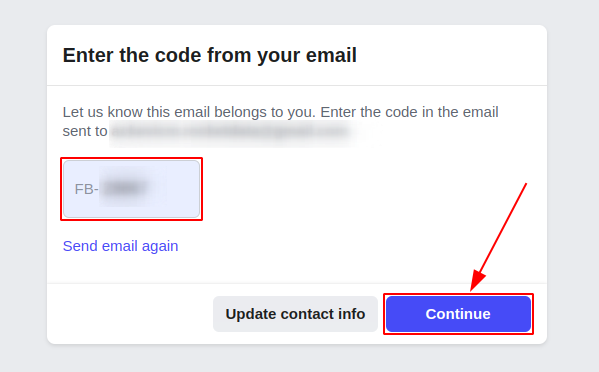Click the blurred code digits in the field
The image size is (599, 372).
[x=125, y=188]
